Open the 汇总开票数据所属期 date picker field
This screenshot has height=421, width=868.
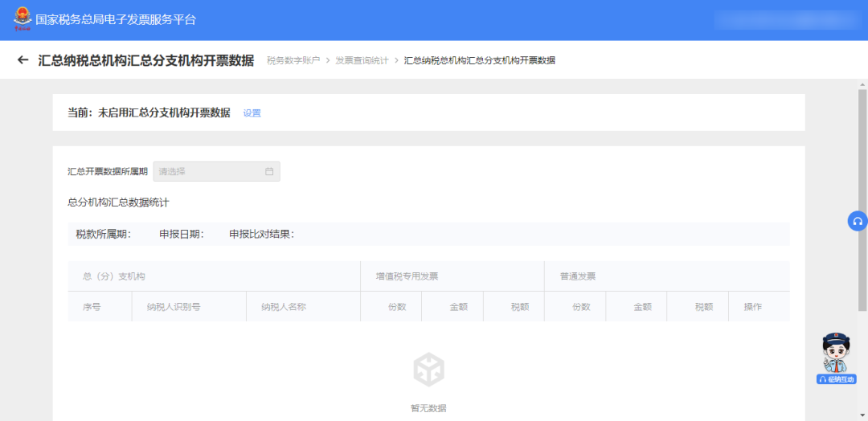pos(216,171)
